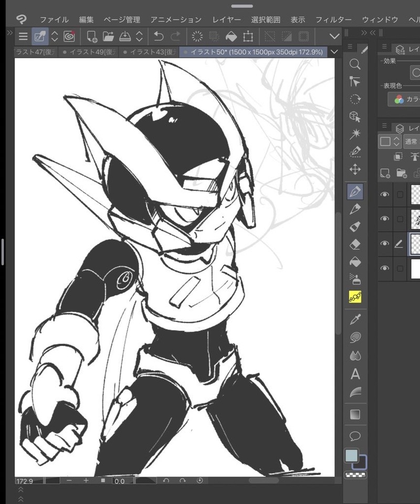Image resolution: width=420 pixels, height=504 pixels.
Task: Tick the checkbox on top layer row
Action: pyautogui.click(x=400, y=194)
